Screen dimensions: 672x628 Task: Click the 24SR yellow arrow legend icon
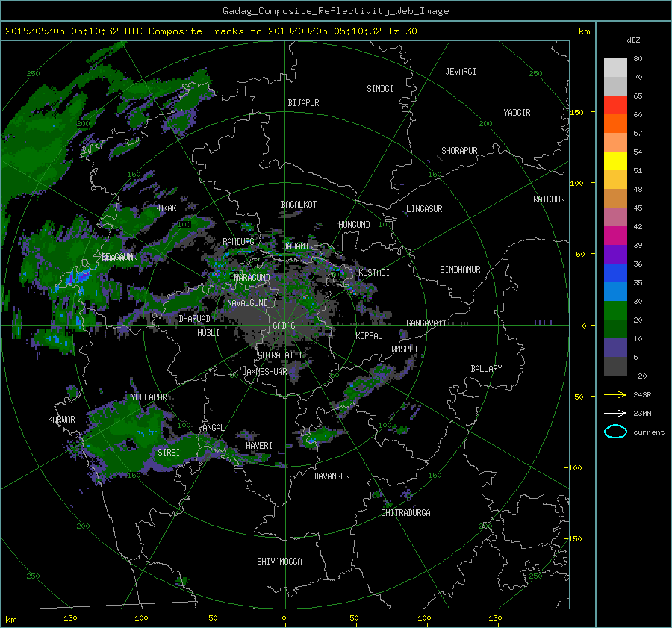tap(615, 394)
